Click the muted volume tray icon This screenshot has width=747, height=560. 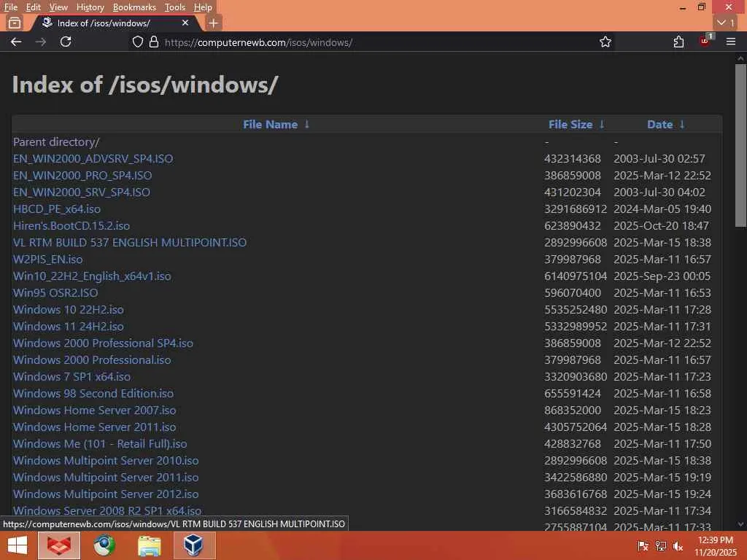pos(678,545)
